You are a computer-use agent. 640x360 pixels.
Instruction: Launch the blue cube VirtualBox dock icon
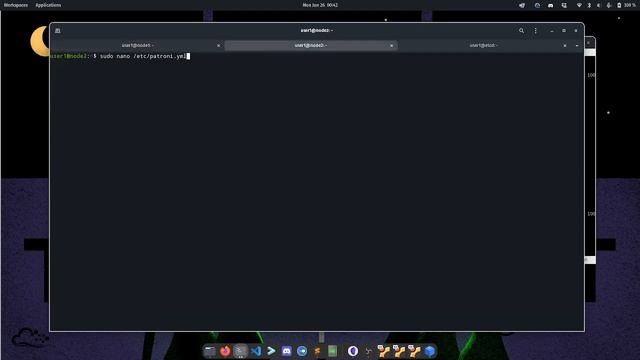(429, 351)
